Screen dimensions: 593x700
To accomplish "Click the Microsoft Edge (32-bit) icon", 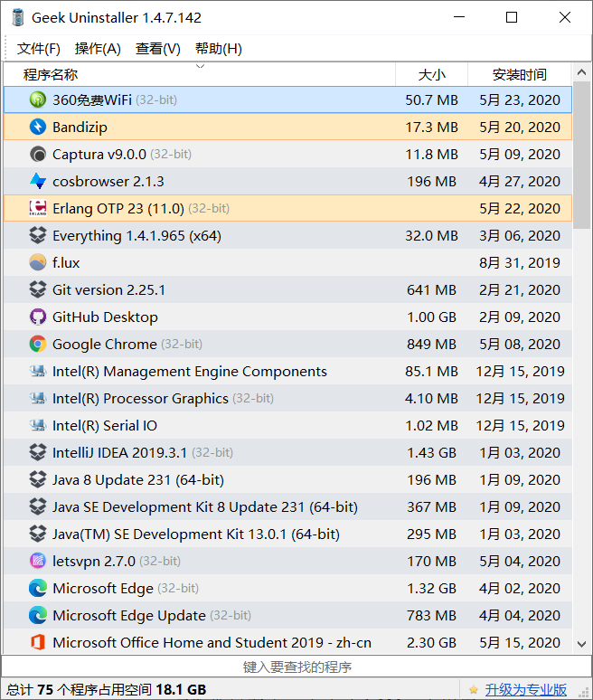I will 38,589.
